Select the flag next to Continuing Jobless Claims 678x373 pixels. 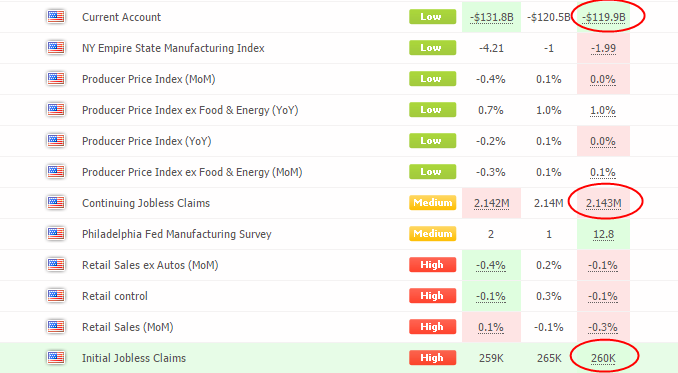(55, 203)
